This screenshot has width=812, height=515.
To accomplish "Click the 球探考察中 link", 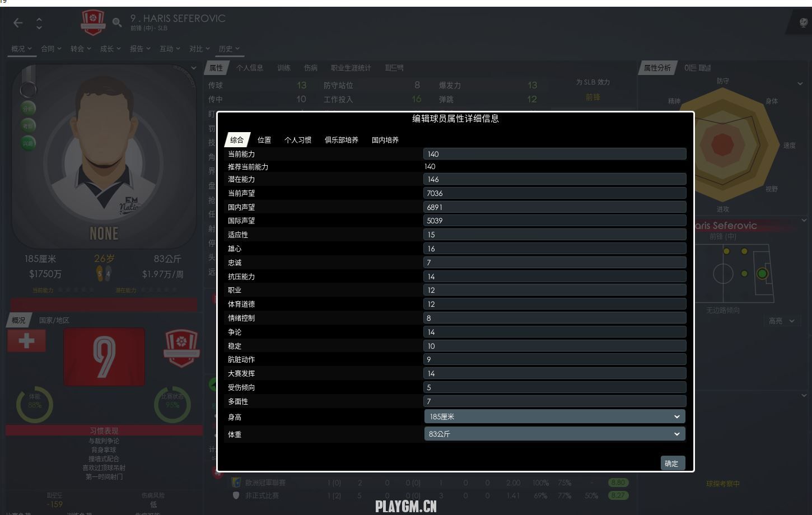I will tap(723, 484).
